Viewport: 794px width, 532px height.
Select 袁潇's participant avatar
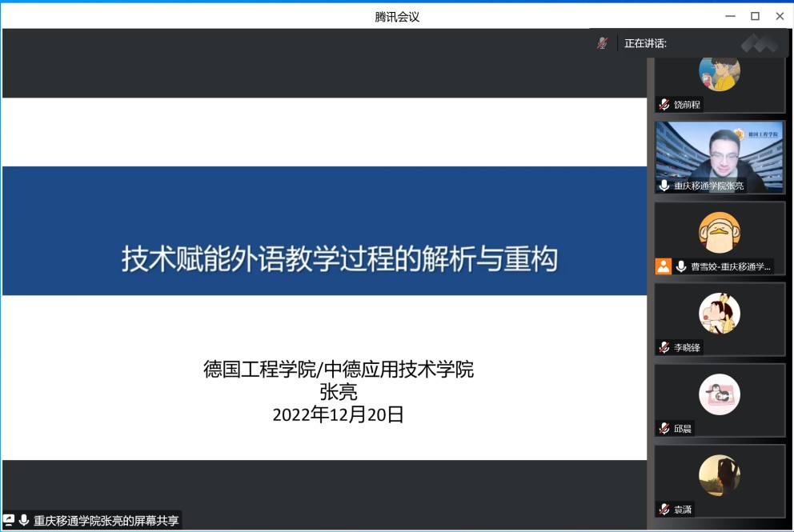coord(719,475)
